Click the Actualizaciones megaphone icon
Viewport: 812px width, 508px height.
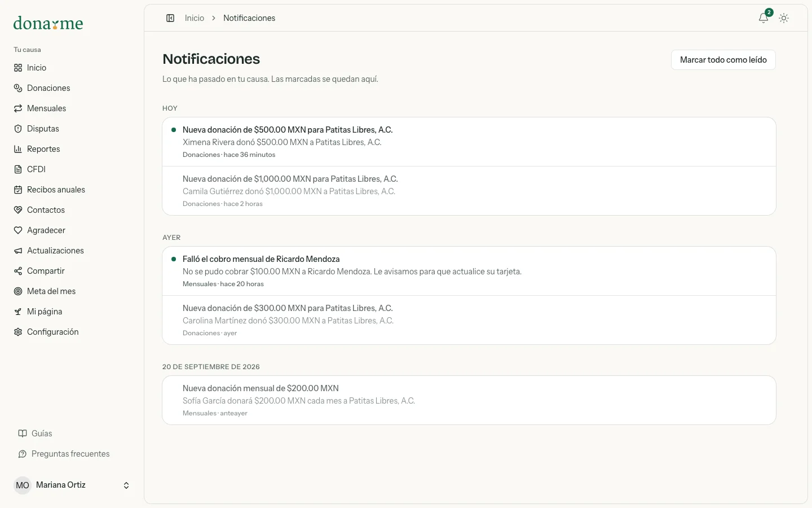18,251
